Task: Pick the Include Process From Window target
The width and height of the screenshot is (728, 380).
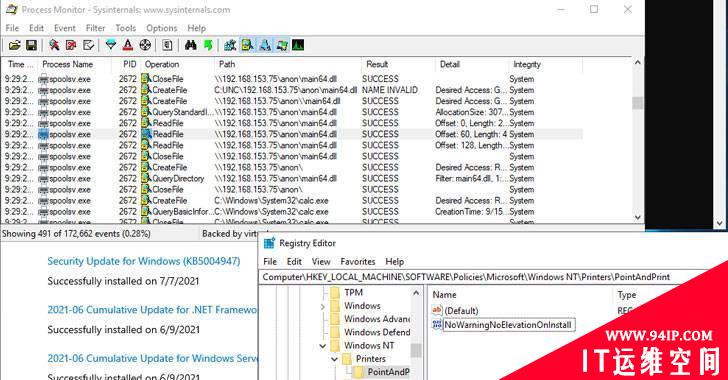Action: pyautogui.click(x=145, y=45)
